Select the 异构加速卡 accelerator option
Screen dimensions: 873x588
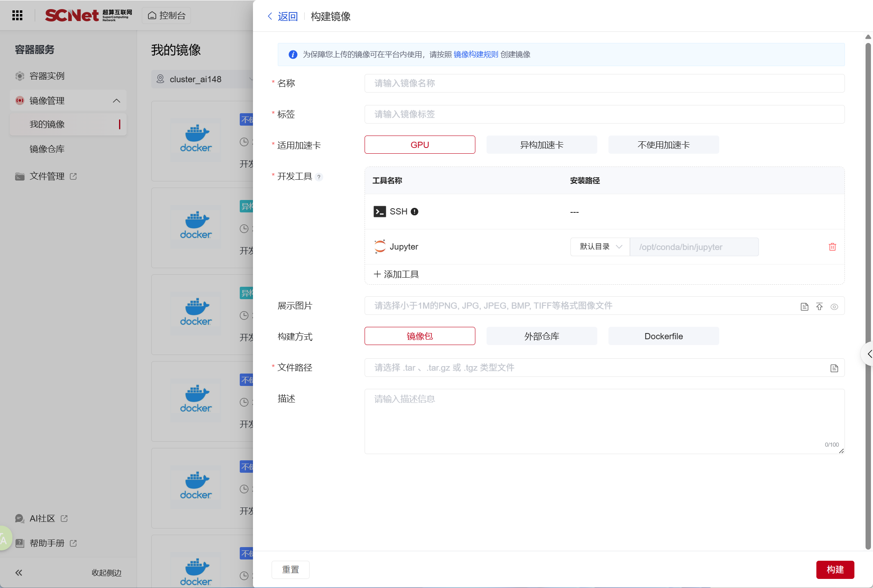[x=541, y=145]
